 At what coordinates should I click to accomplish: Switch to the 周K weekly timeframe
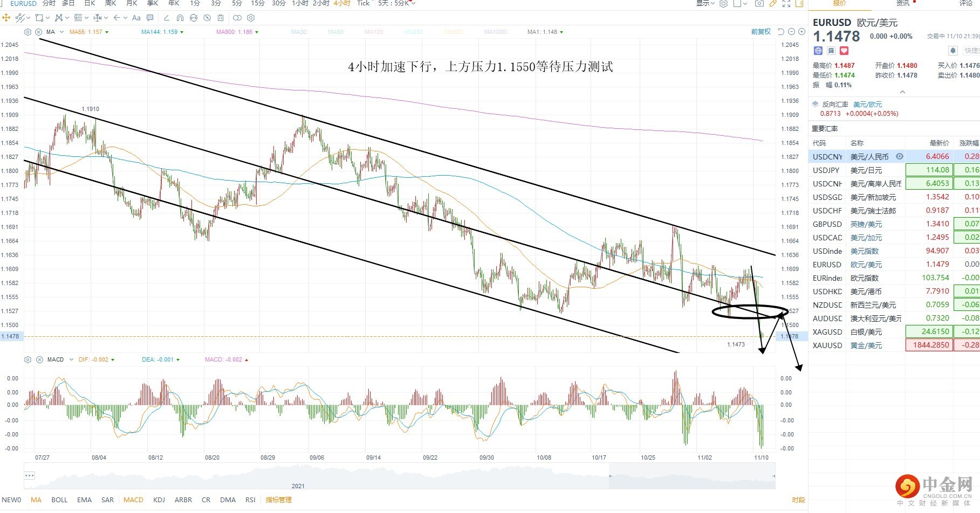coord(111,3)
